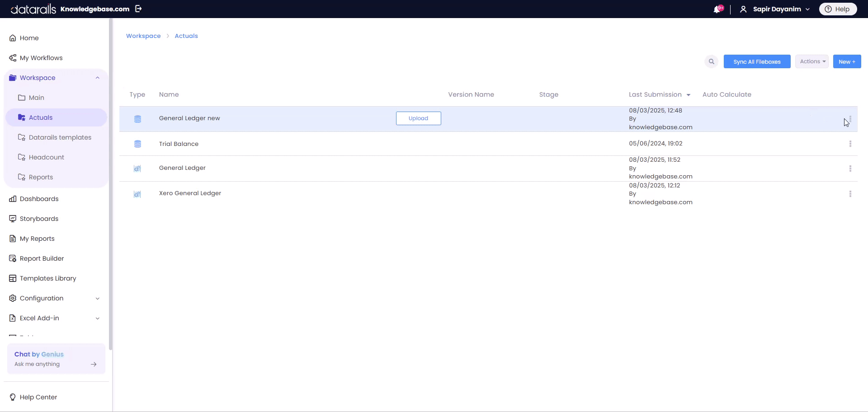The image size is (868, 412).
Task: Click the Sync All Fileboxes button
Action: click(x=757, y=61)
